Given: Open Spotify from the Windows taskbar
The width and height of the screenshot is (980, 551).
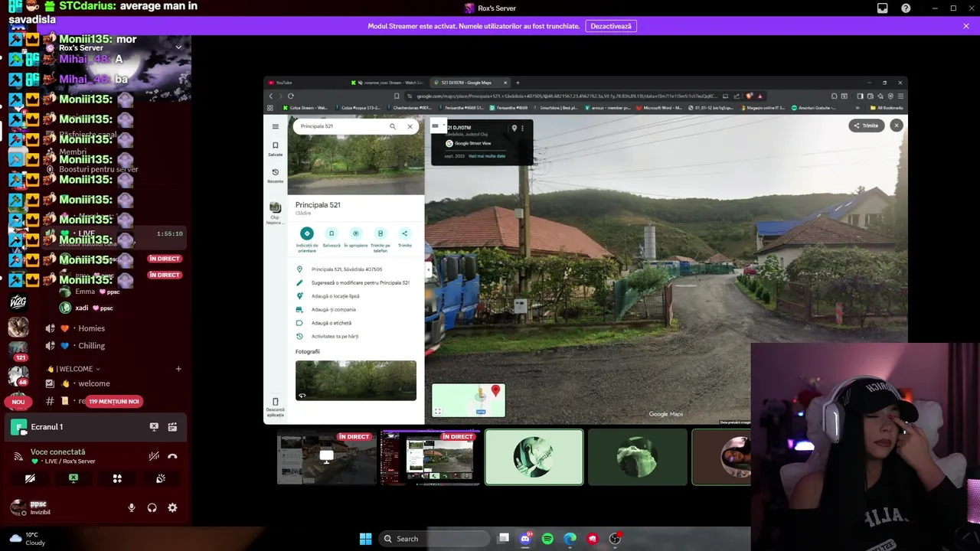Looking at the screenshot, I should click(x=547, y=539).
